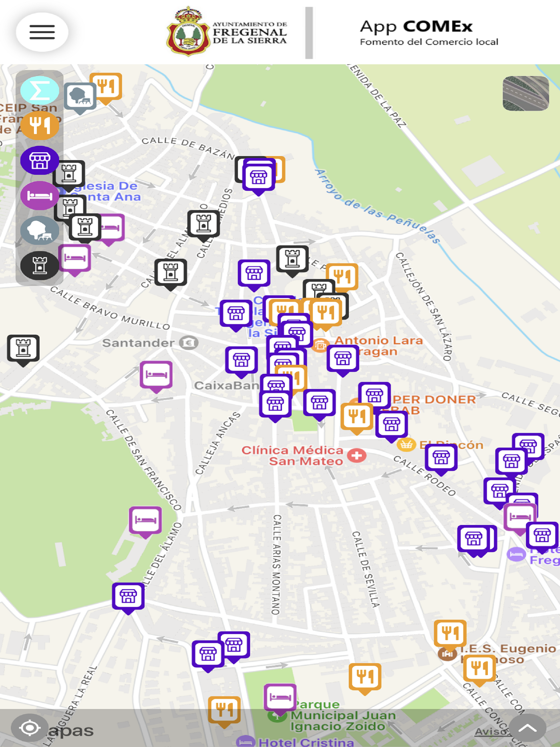The height and width of the screenshot is (747, 560).
Task: Toggle the monuments tower filter in sidebar
Action: [40, 266]
